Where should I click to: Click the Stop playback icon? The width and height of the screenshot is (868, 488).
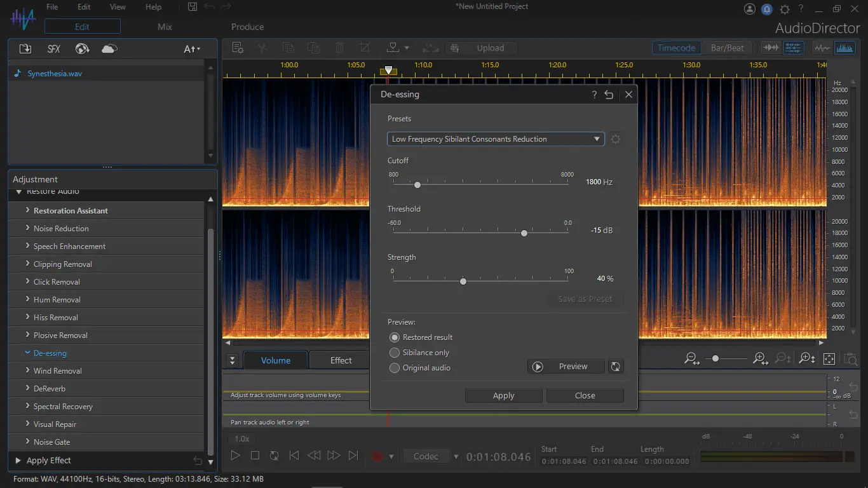(x=255, y=456)
